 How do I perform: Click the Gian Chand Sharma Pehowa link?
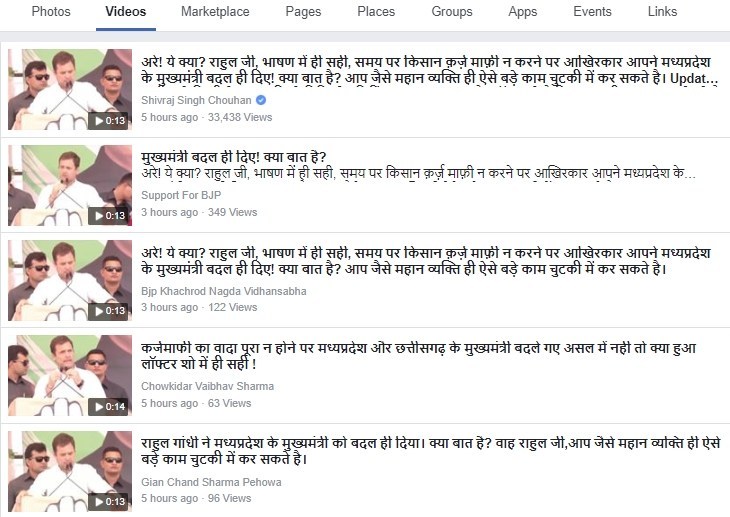click(x=211, y=482)
